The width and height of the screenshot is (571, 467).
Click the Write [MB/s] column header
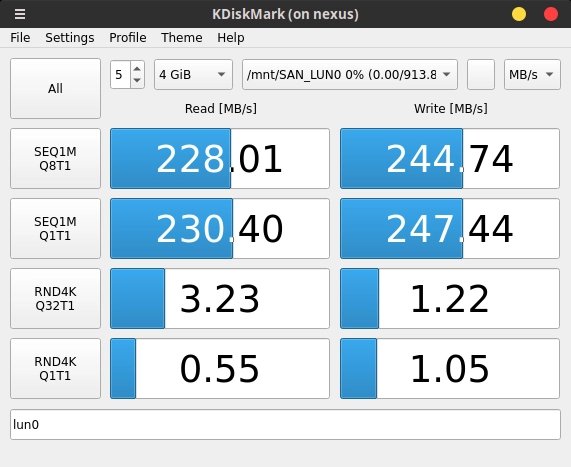tap(450, 109)
